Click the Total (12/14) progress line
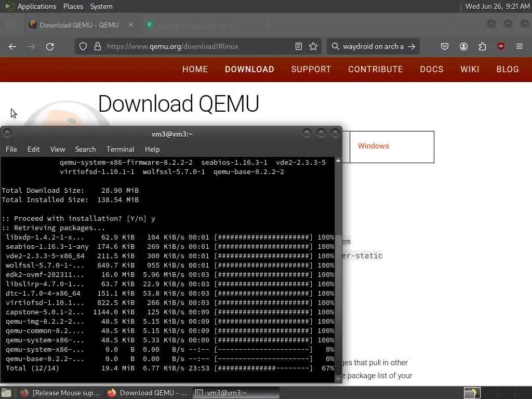The height and width of the screenshot is (399, 532). 170,368
